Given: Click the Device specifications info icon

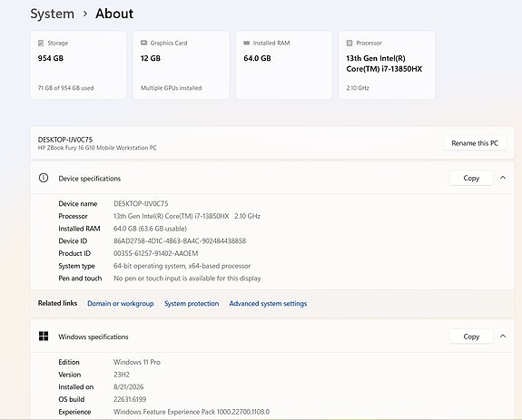Looking at the screenshot, I should 44,178.
